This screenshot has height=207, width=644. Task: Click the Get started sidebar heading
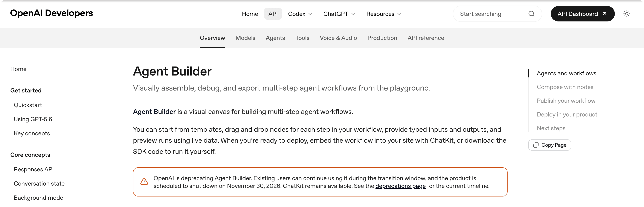point(26,91)
